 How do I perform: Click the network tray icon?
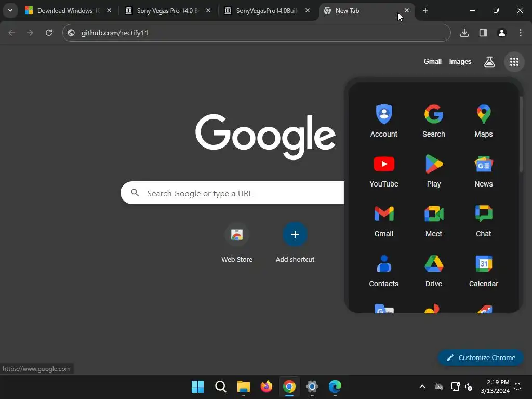455,387
